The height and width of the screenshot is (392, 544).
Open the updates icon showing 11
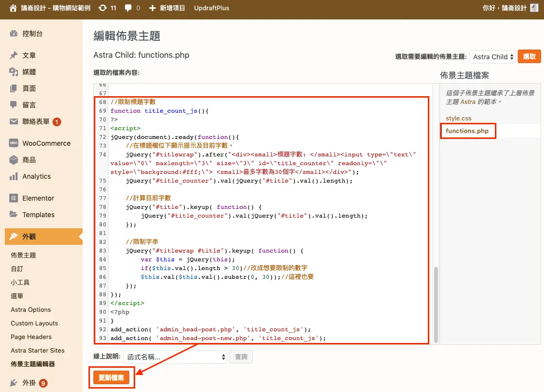click(x=103, y=8)
